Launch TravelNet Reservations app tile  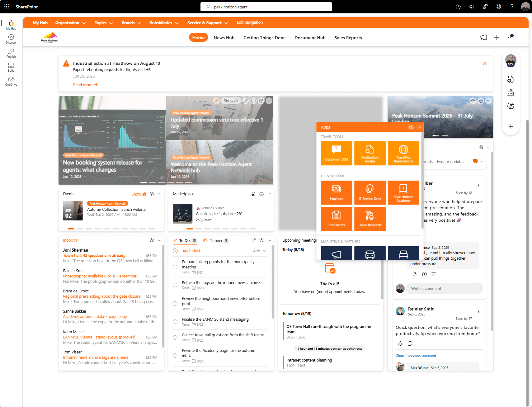403,153
